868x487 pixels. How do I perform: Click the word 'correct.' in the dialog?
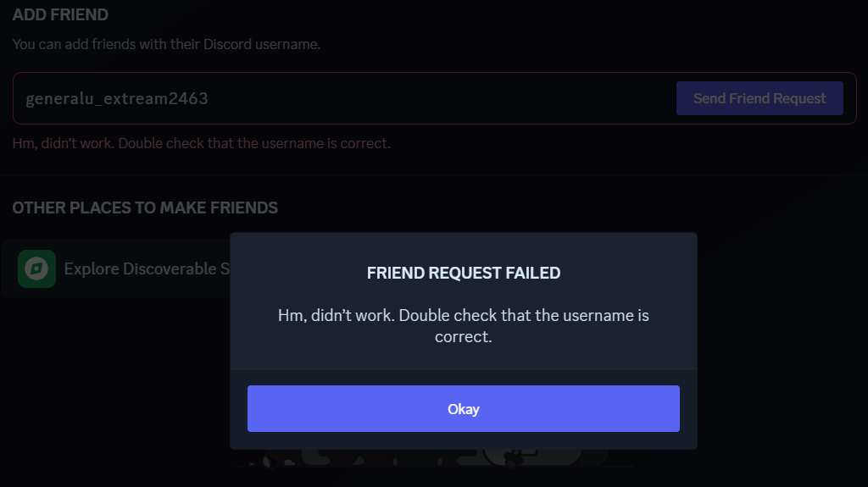pos(464,336)
